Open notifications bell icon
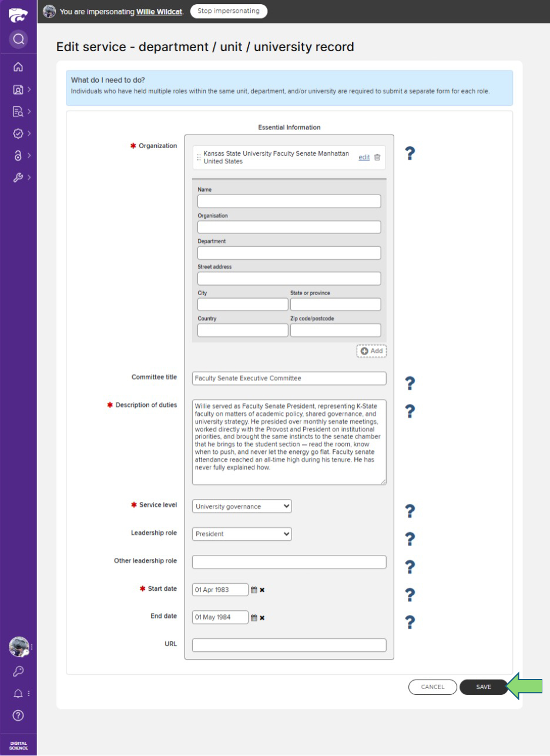The image size is (550, 756). coord(18,693)
